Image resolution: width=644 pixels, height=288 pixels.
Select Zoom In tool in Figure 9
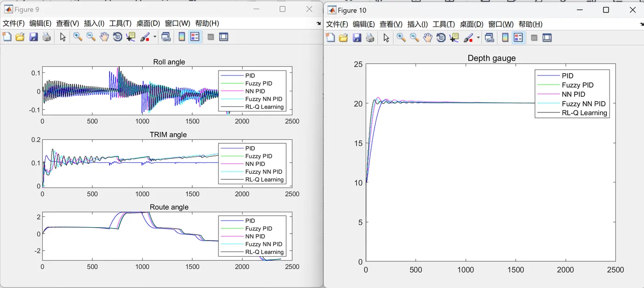pos(77,37)
